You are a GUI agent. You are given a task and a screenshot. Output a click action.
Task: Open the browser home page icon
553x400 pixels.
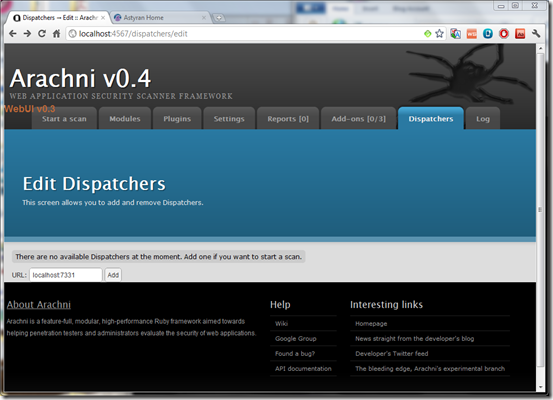56,34
